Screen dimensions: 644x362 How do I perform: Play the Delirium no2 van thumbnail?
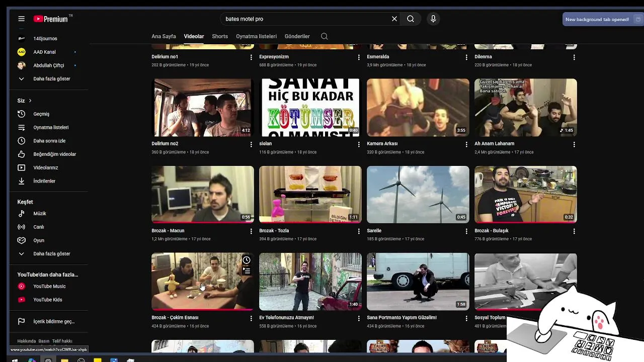[x=202, y=107]
